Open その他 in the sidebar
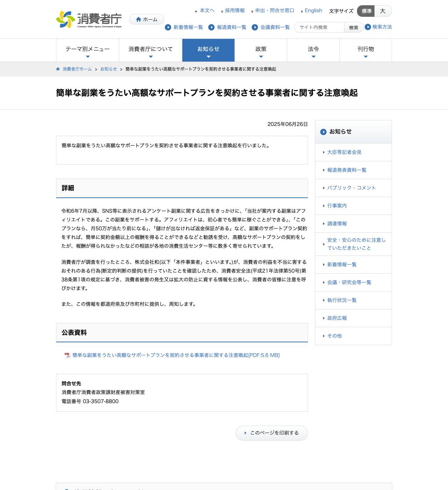This screenshot has width=448, height=490. tap(353, 336)
